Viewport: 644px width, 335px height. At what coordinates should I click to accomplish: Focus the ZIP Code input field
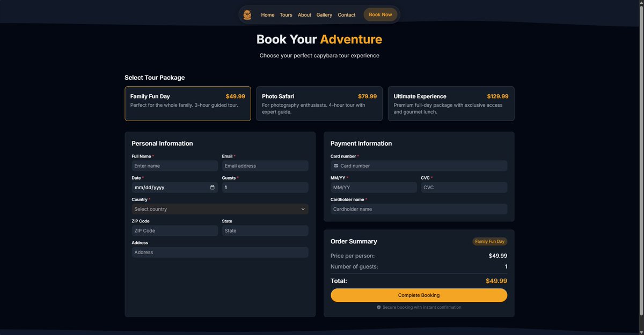coord(175,230)
